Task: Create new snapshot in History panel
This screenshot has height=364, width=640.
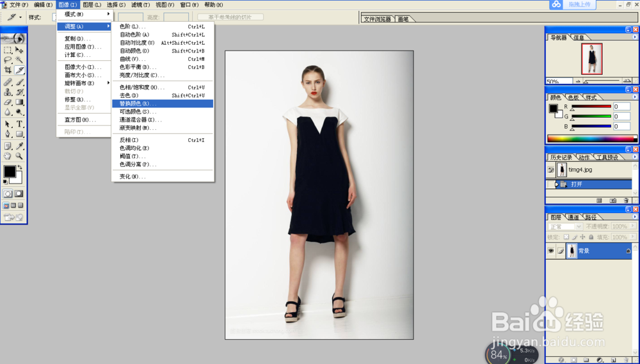Action: 612,200
